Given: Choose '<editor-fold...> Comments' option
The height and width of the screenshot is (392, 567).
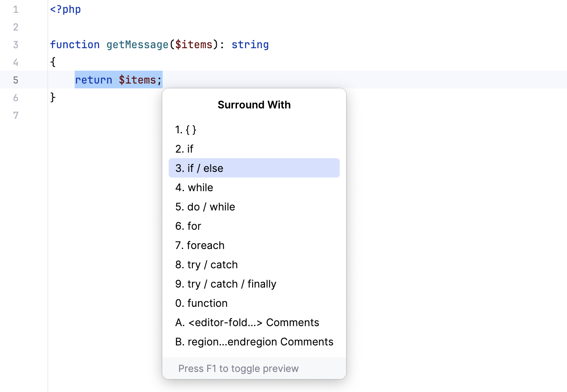Looking at the screenshot, I should pos(247,323).
